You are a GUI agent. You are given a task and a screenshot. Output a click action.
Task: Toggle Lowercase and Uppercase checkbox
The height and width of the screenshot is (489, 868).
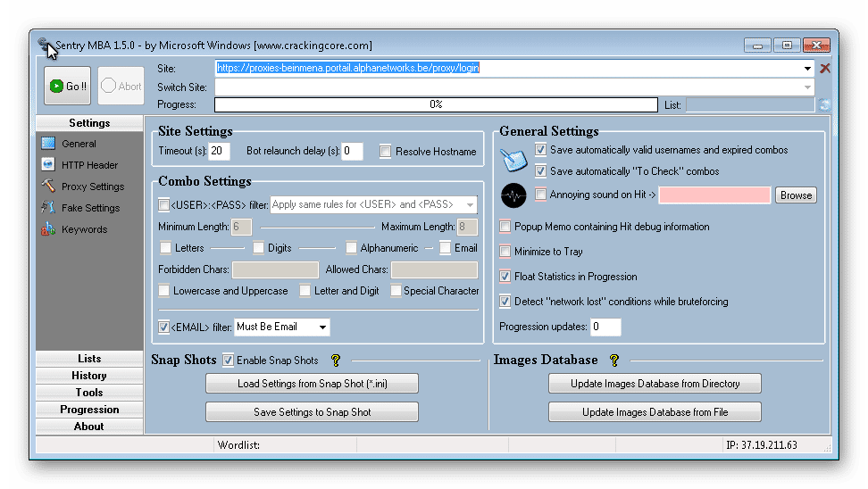(x=163, y=290)
